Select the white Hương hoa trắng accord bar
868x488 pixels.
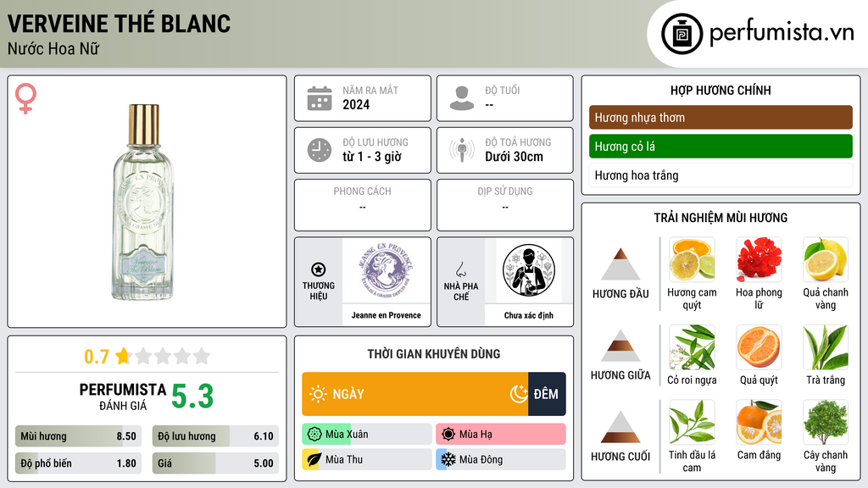tap(721, 175)
